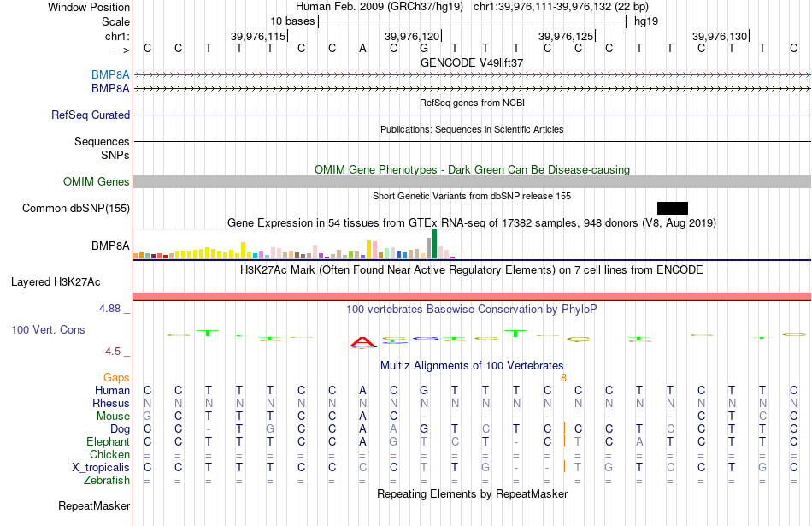
Task: Click the Window Position label
Action: pos(89,7)
